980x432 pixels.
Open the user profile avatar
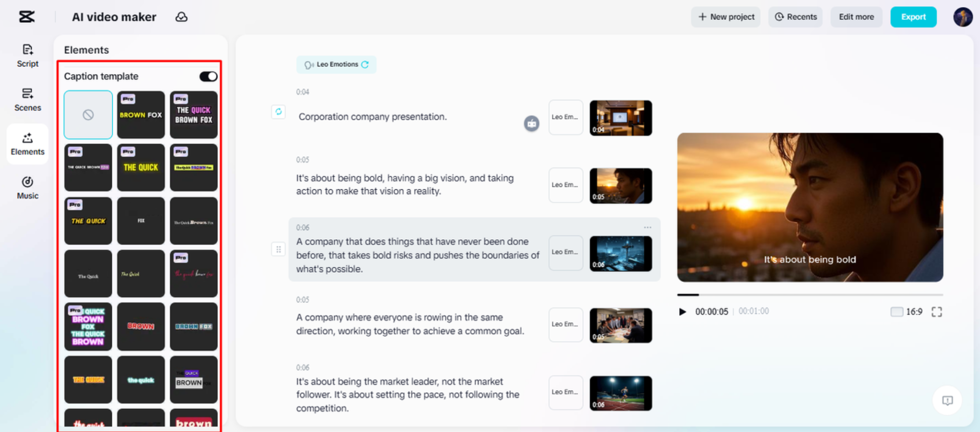(963, 17)
